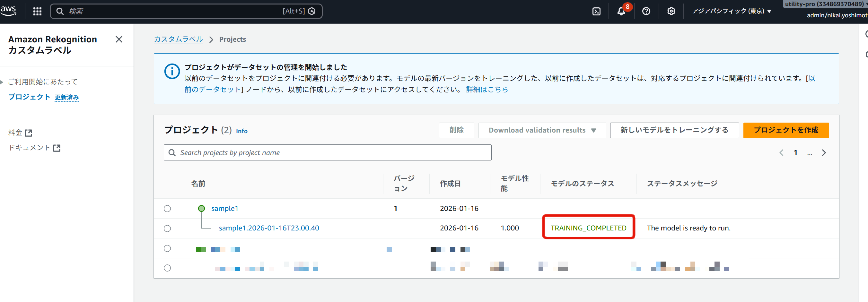
Task: Click the Projects breadcrumb text
Action: [x=232, y=39]
